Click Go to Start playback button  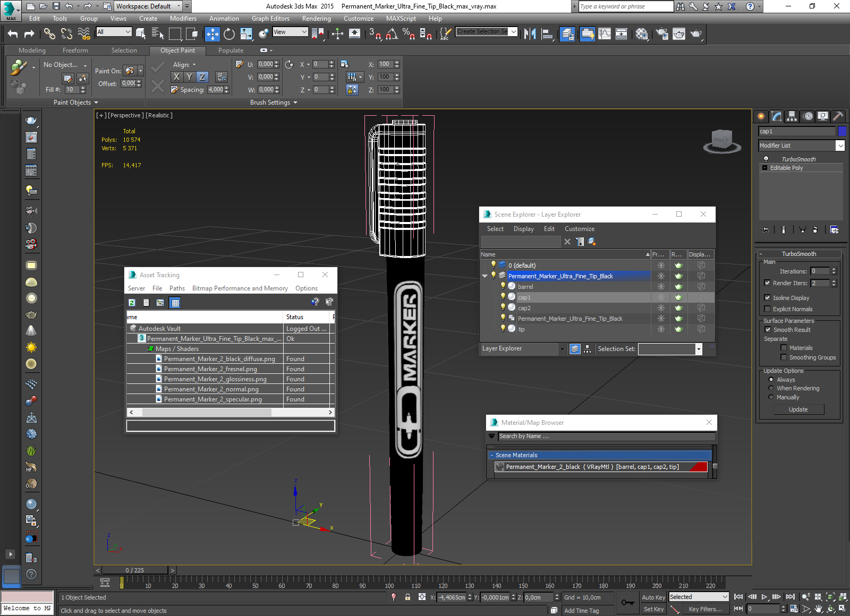(x=738, y=597)
